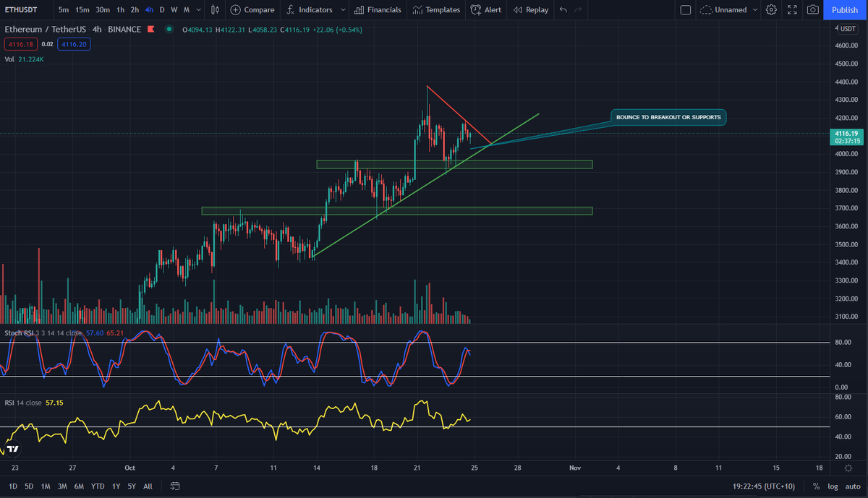Take a chart snapshot with camera icon
This screenshot has width=868, height=498.
[813, 10]
